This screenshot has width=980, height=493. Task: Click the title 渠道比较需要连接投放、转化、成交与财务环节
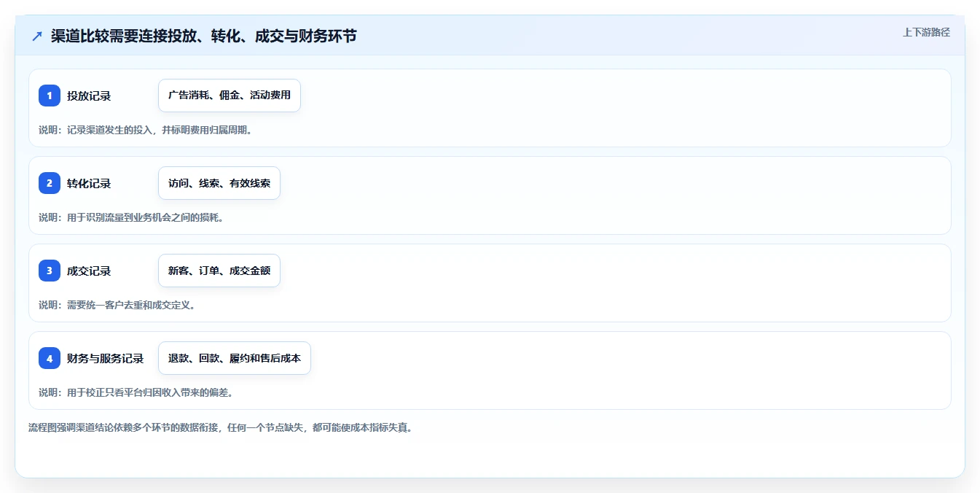coord(203,36)
